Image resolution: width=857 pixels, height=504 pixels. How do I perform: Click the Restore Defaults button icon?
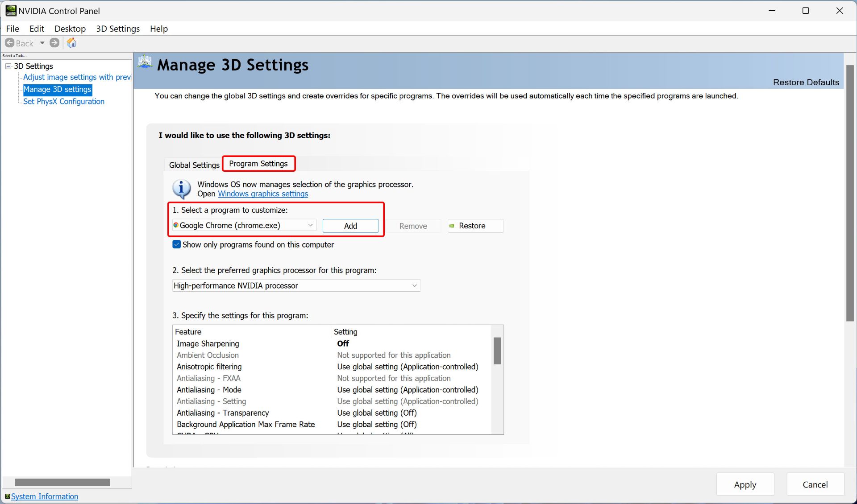[x=806, y=81]
